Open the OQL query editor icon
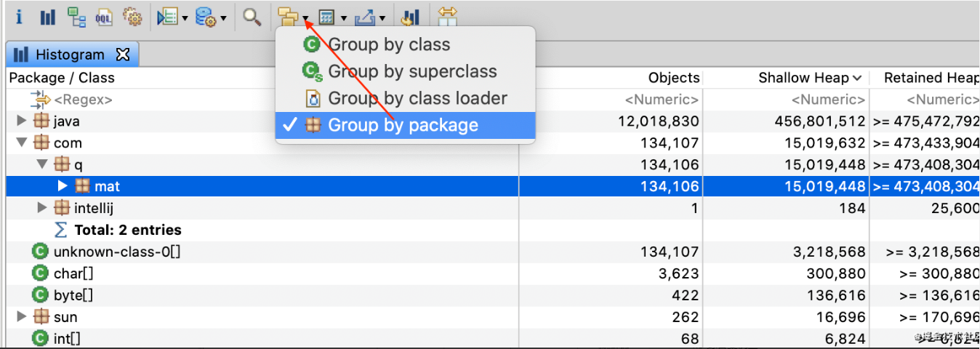Screen dimensions: 980x349 [104, 17]
